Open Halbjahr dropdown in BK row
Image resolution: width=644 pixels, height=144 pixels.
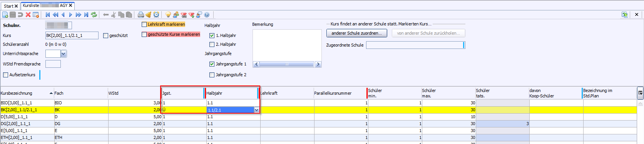(256, 110)
